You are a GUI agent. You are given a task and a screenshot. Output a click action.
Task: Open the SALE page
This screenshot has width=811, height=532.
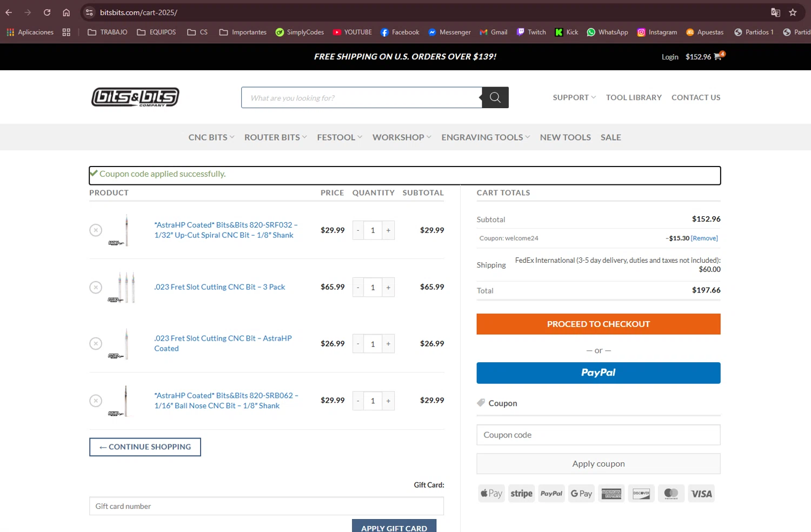[x=610, y=137]
